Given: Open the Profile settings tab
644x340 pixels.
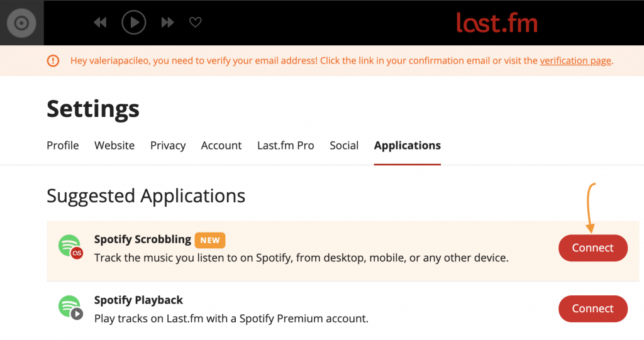Looking at the screenshot, I should point(63,145).
